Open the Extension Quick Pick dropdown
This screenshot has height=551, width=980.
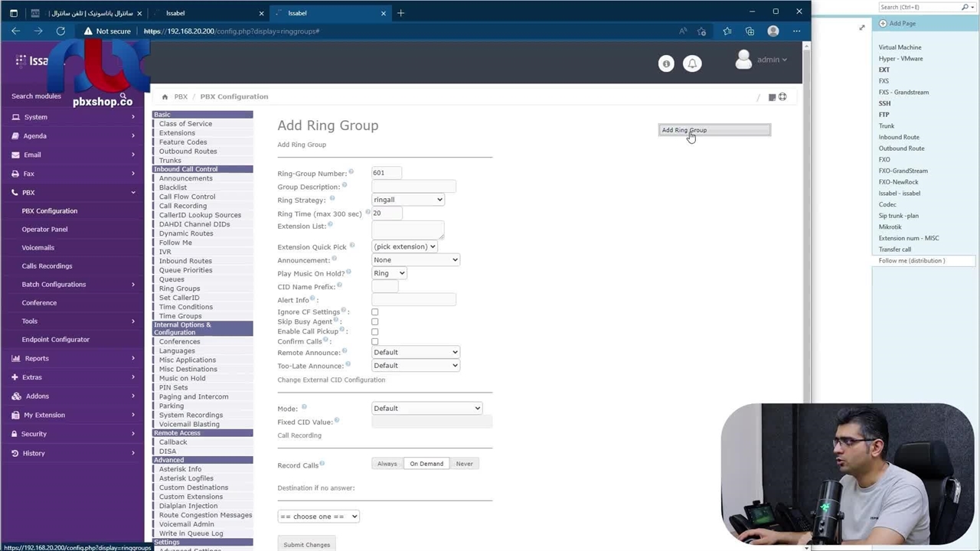click(404, 246)
